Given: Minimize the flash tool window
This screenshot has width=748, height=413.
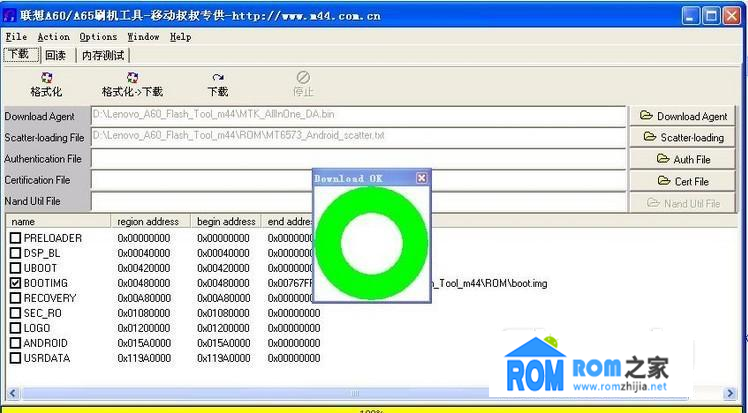Looking at the screenshot, I should pos(691,16).
